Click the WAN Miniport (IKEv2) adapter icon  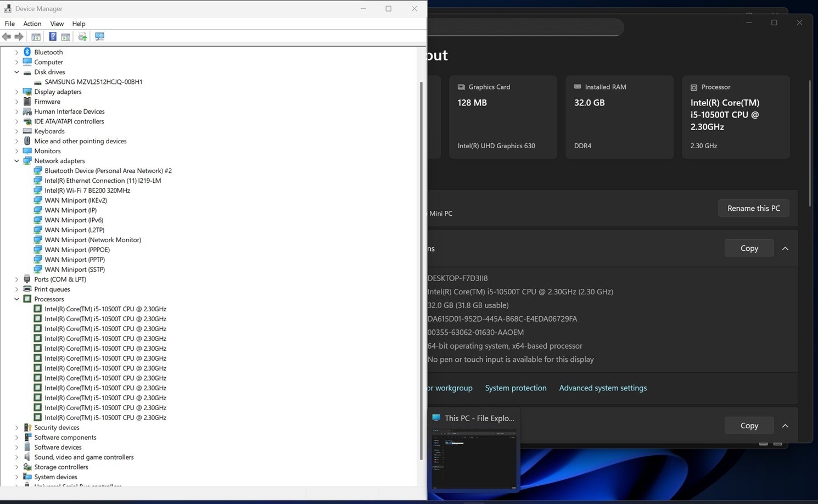pyautogui.click(x=38, y=200)
